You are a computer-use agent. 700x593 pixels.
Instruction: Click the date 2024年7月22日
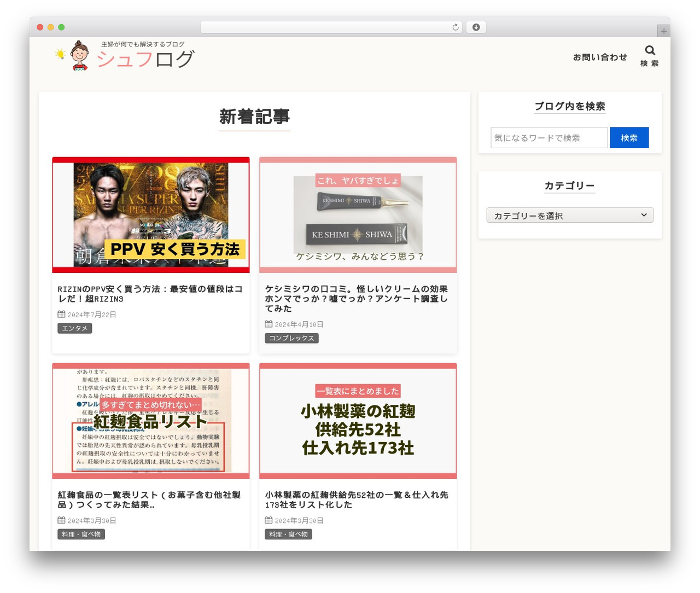click(92, 315)
